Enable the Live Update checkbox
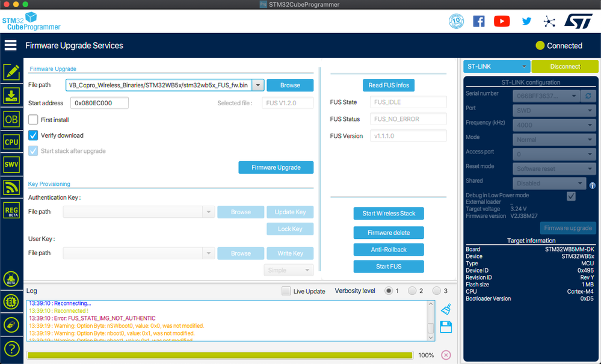This screenshot has width=601, height=364. point(286,291)
